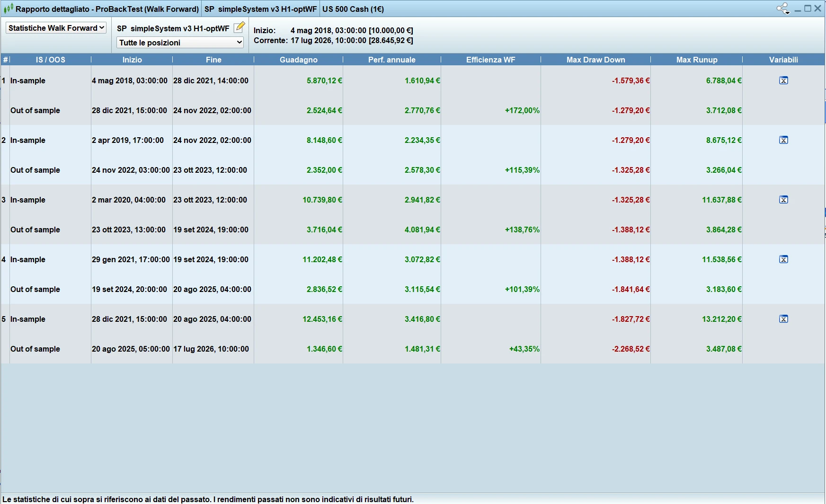Select the SP simpleSystem v3 H1-optWF title tab

(260, 9)
